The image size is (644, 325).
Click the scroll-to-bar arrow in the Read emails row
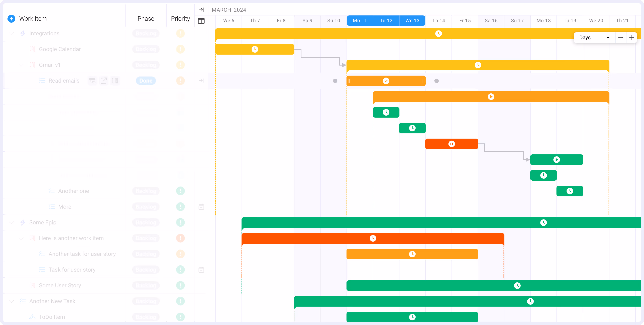point(201,80)
